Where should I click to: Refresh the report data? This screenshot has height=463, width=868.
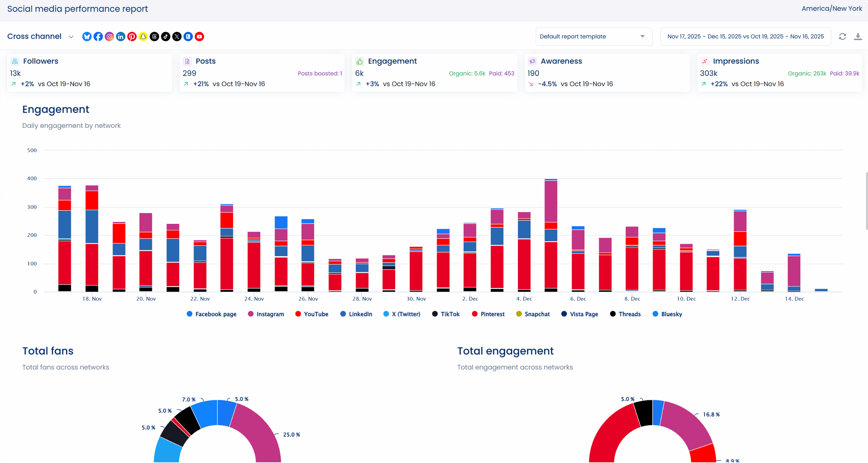(842, 36)
